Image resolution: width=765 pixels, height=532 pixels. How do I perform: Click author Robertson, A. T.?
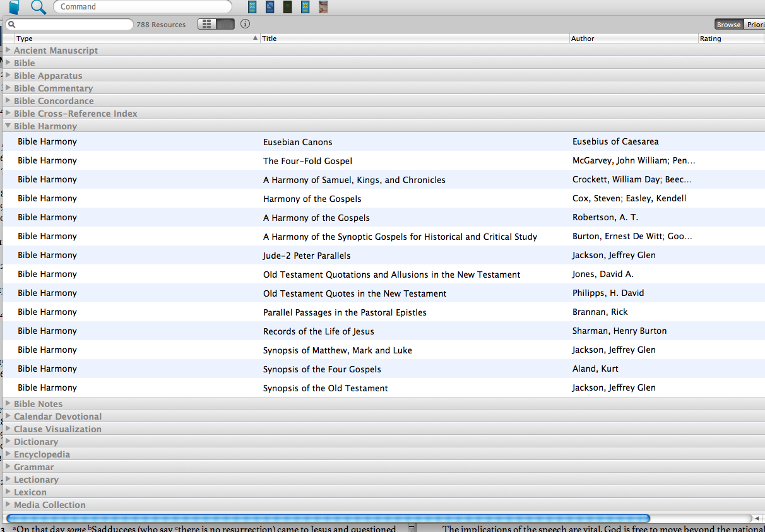pos(605,217)
